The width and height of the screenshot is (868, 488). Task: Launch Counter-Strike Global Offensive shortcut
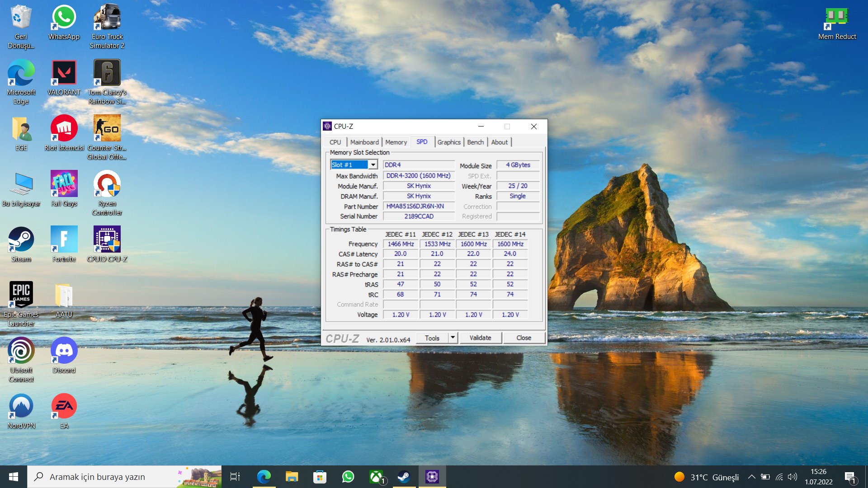(107, 137)
